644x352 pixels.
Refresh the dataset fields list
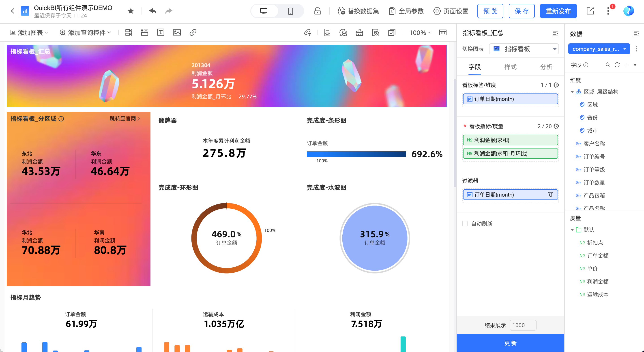click(x=617, y=65)
